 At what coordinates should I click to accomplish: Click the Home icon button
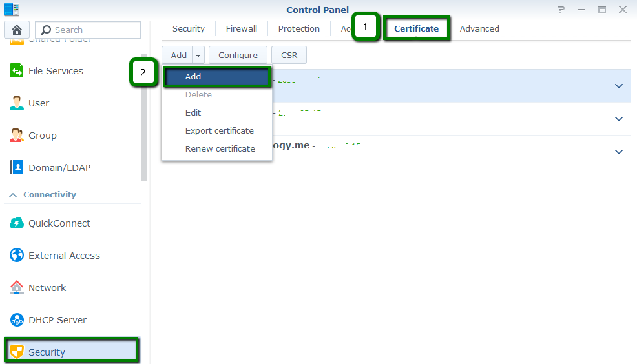[x=17, y=30]
